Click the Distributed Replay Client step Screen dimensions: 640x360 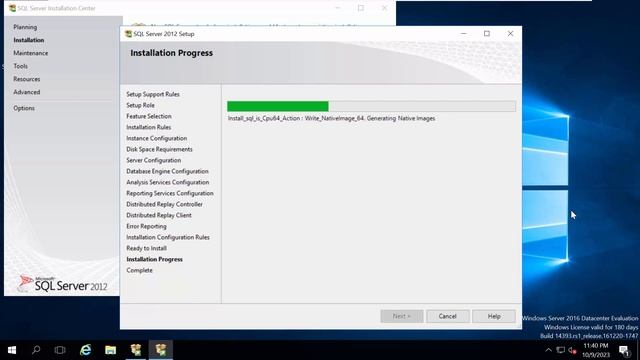pyautogui.click(x=159, y=216)
